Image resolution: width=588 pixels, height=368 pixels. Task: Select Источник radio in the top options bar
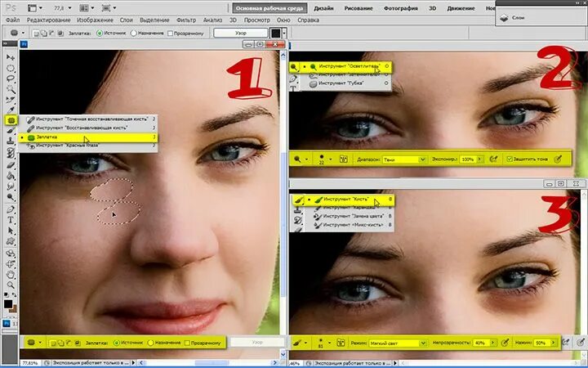[x=100, y=33]
